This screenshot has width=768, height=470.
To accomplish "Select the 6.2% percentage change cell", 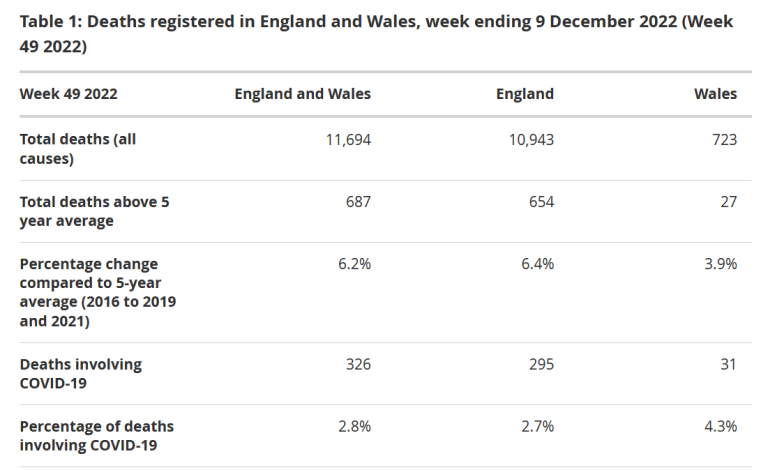I will [355, 264].
